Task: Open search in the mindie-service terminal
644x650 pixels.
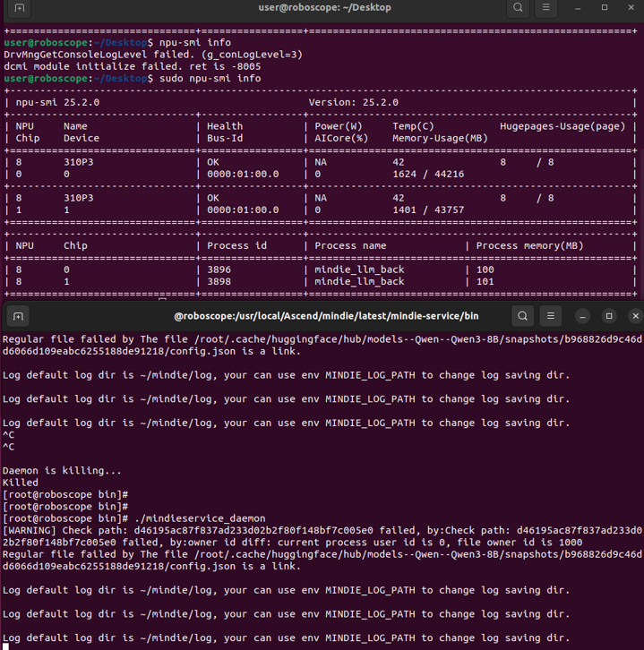Action: tap(523, 316)
